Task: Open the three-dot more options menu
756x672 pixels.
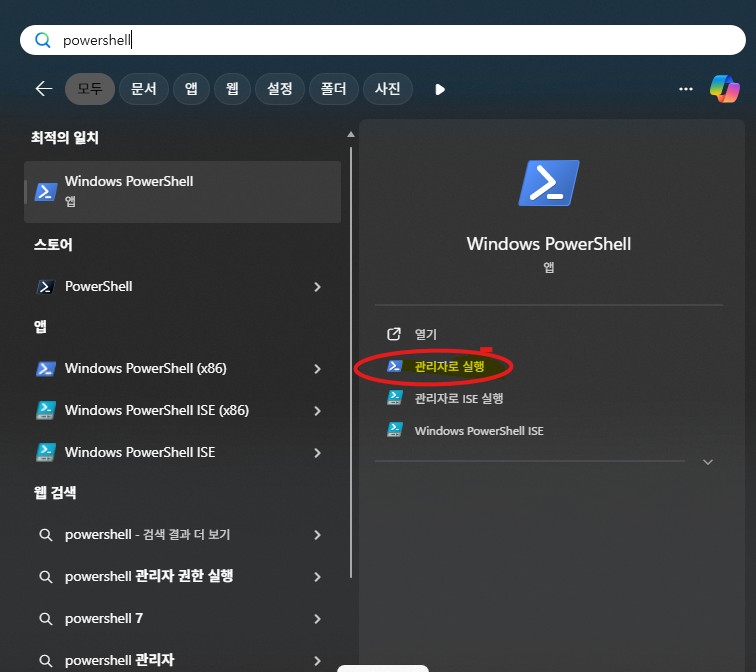Action: tap(686, 89)
